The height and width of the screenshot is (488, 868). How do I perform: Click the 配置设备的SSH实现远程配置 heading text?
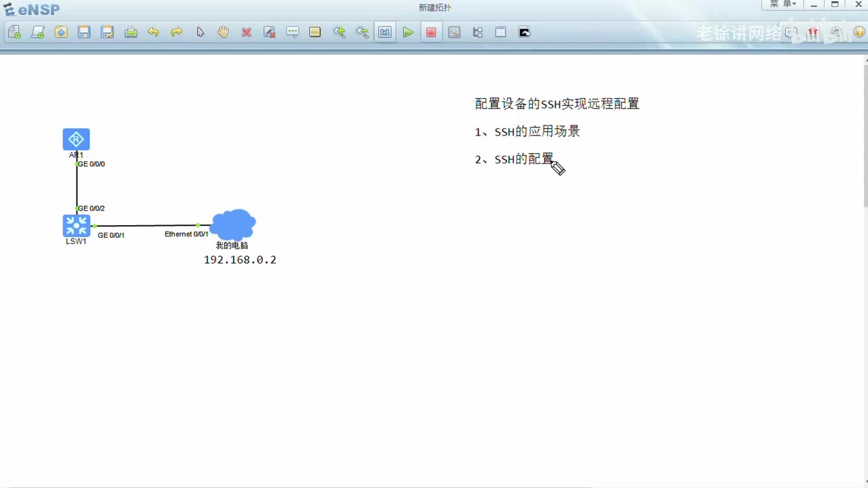point(557,104)
